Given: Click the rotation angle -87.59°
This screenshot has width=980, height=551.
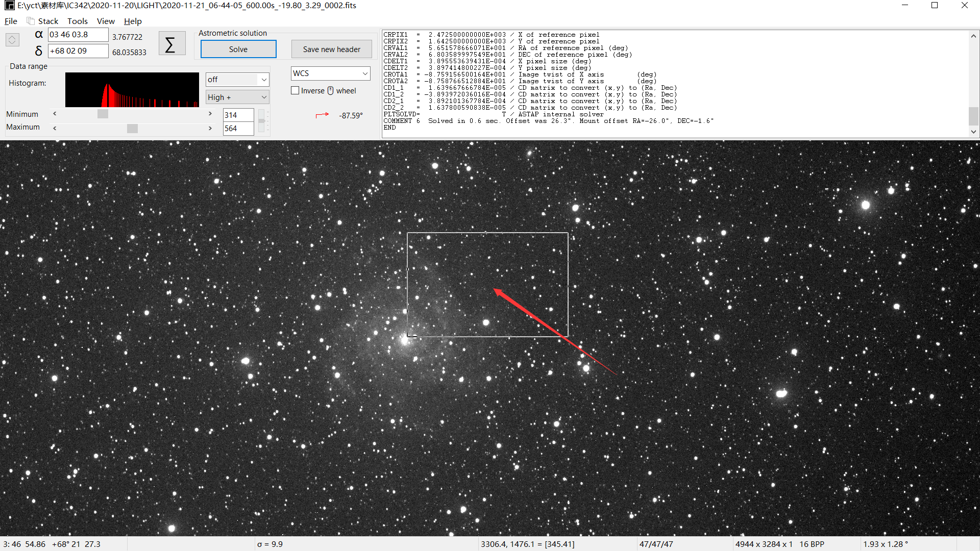Looking at the screenshot, I should click(351, 115).
